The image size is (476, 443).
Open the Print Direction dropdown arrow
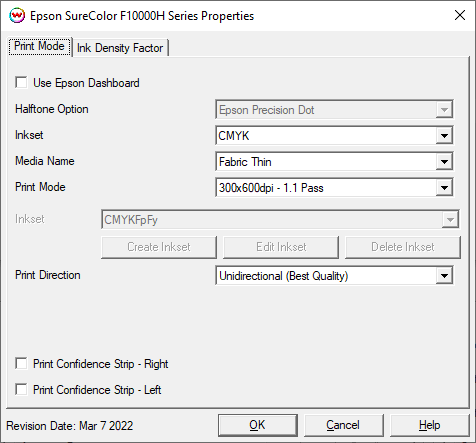tap(444, 276)
